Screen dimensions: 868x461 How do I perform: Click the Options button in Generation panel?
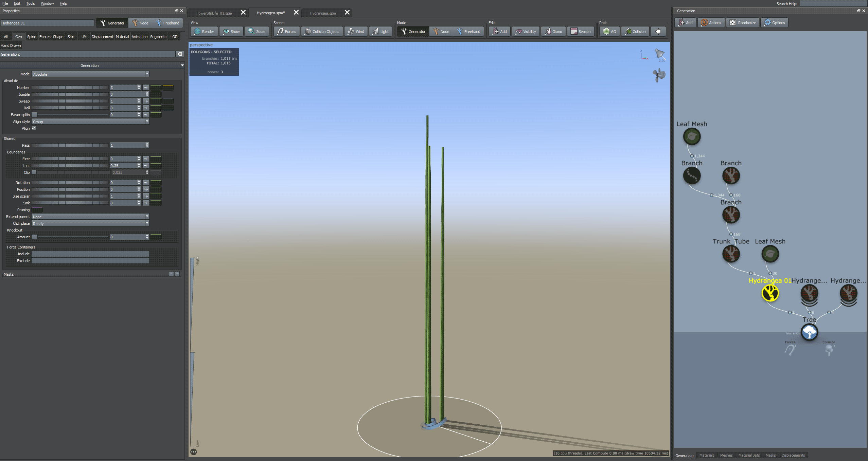click(774, 23)
